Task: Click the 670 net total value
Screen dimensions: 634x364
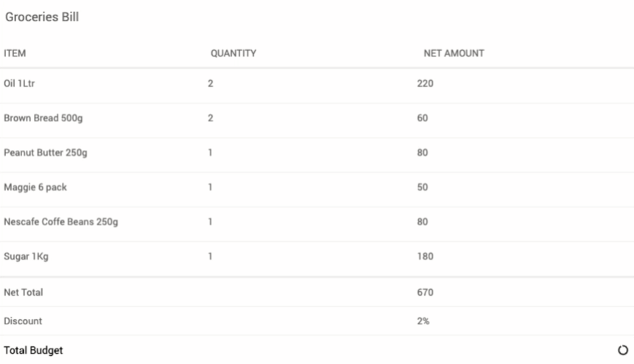Action: tap(425, 293)
